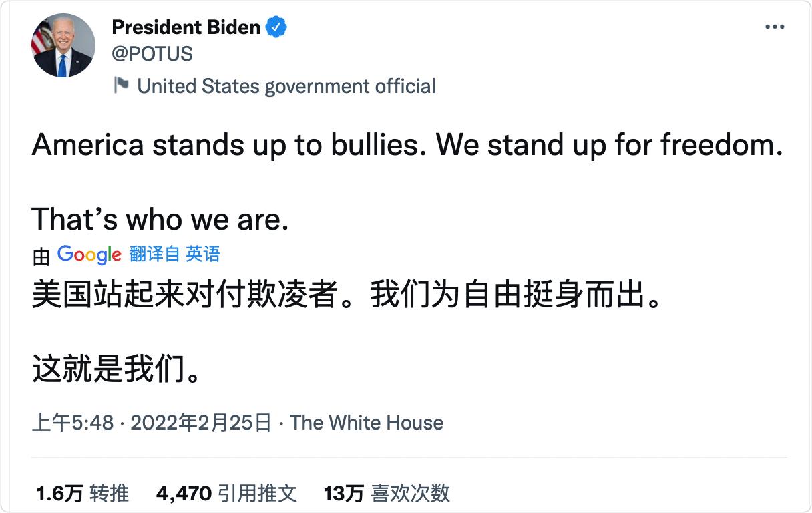
Task: Click the 2022年2月25日 tweet date
Action: (201, 423)
